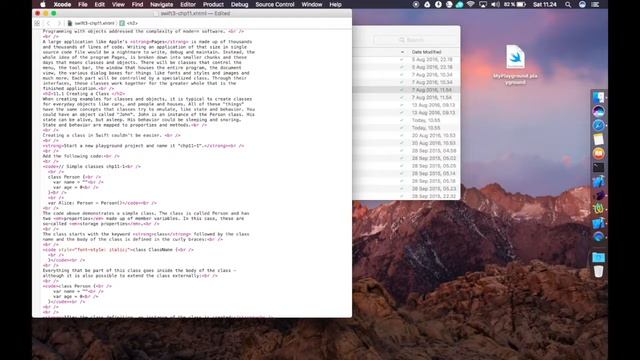Open the Navigate menu
The height and width of the screenshot is (360, 640).
(x=162, y=4)
